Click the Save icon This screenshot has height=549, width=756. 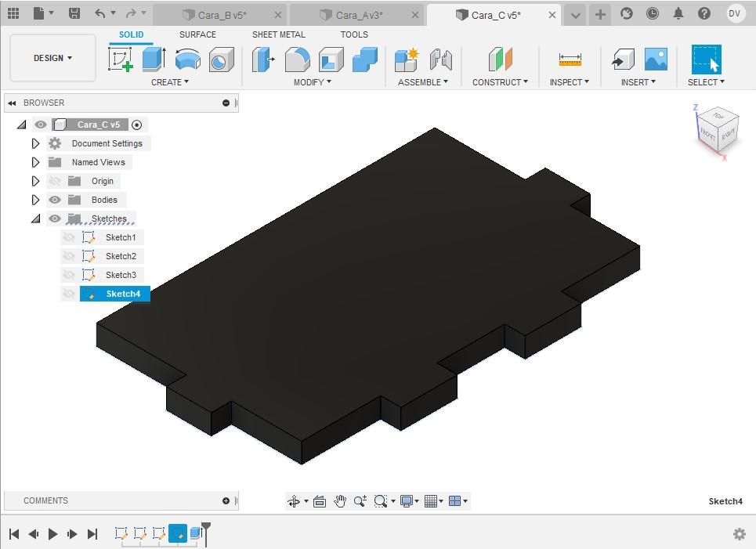point(74,13)
